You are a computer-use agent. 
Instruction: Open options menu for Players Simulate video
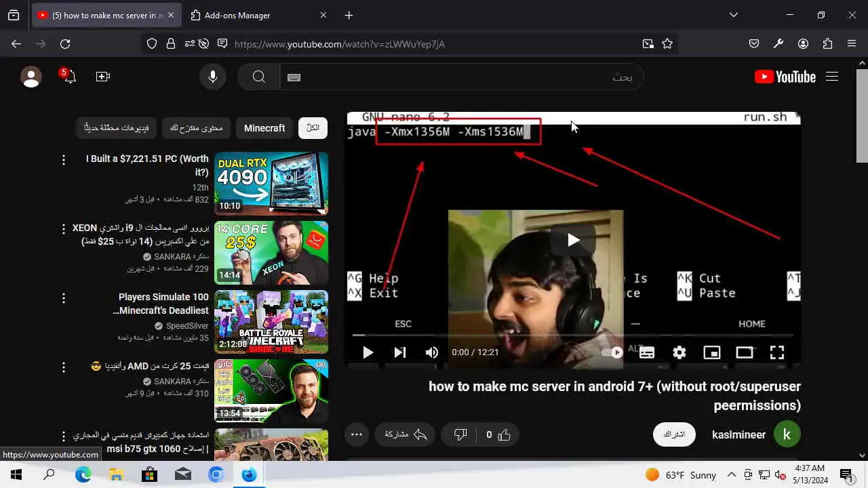(64, 298)
